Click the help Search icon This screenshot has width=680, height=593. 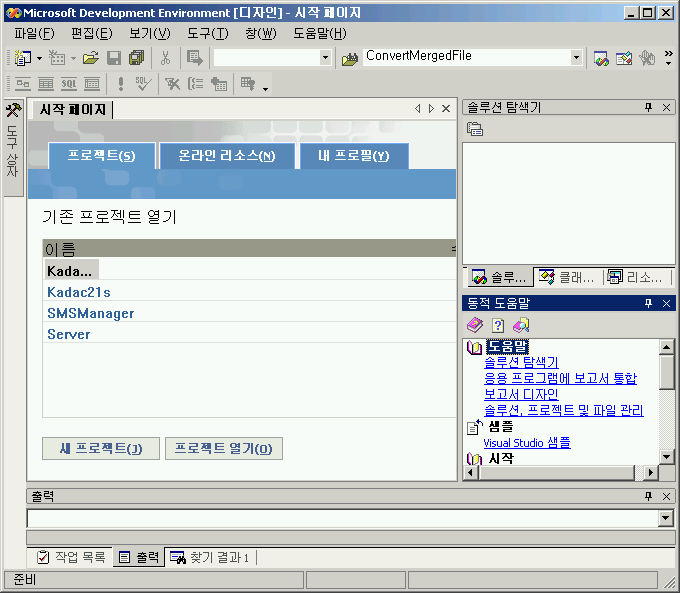coord(521,325)
